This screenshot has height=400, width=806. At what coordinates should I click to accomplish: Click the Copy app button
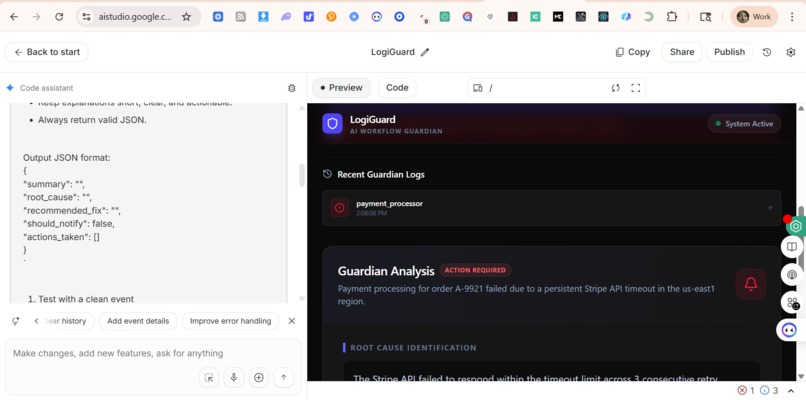pyautogui.click(x=633, y=52)
